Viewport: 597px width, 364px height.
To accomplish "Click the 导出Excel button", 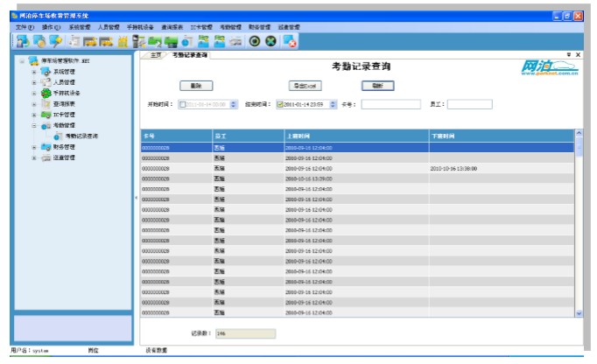I will pyautogui.click(x=305, y=86).
